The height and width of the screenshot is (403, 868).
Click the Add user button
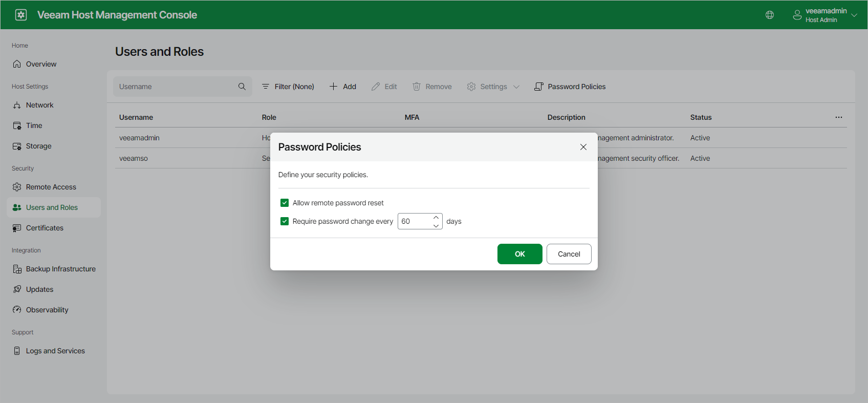[343, 87]
